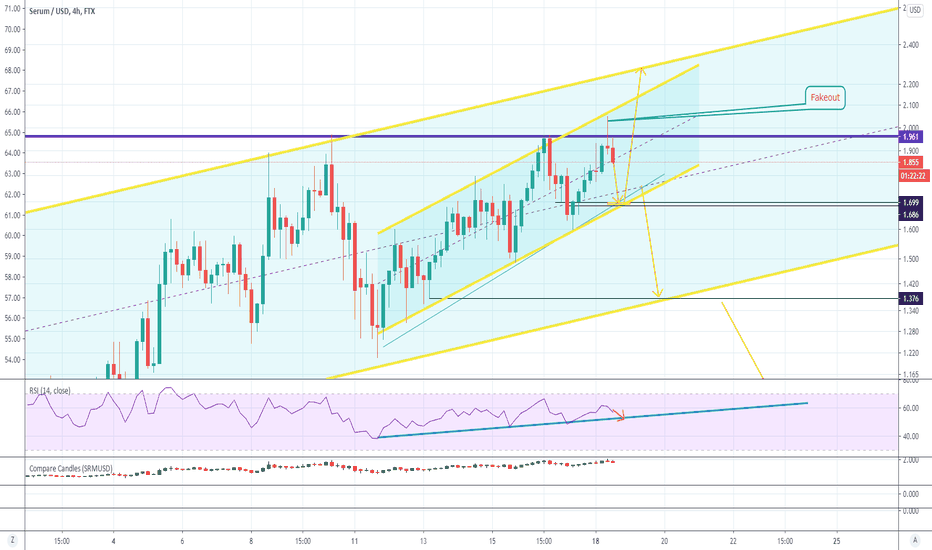The image size is (932, 550).
Task: Click the 1.420 price scale value
Action: pos(911,284)
